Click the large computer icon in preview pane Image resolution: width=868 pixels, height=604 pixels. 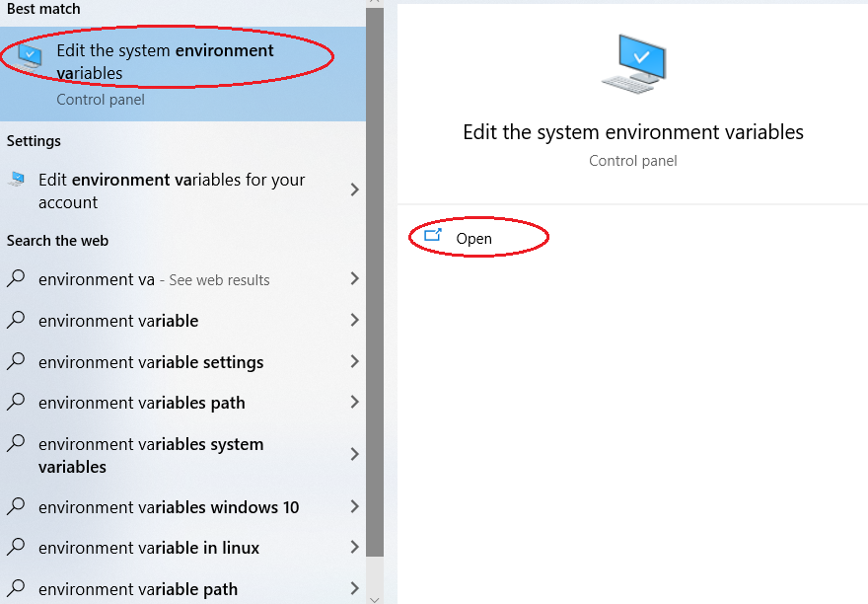click(634, 64)
